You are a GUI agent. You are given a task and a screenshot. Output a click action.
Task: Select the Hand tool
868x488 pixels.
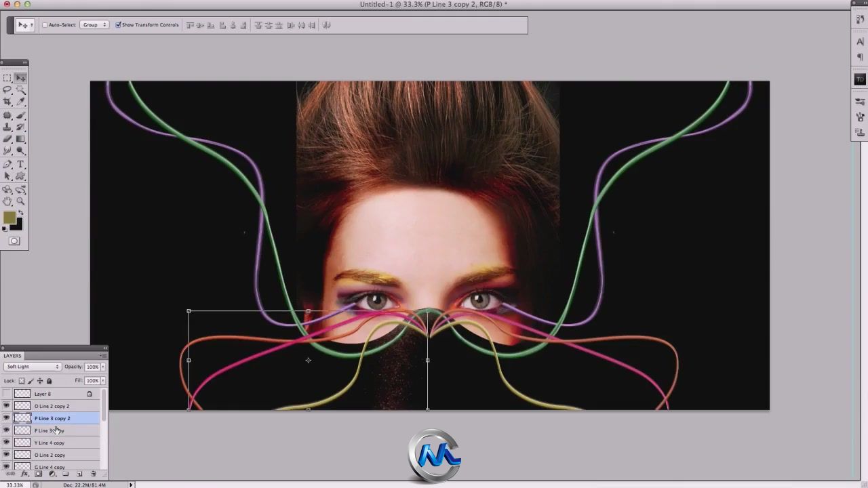coord(7,201)
